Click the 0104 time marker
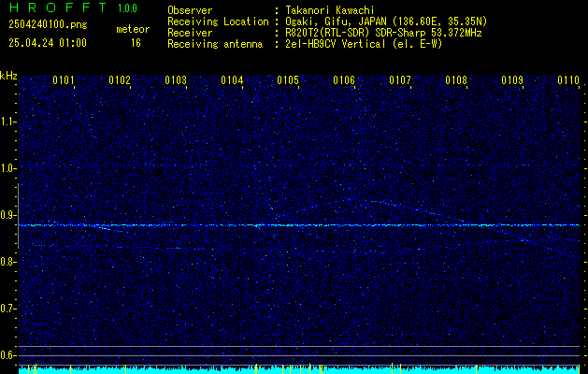Viewport: 588px width, 374px height. click(232, 80)
